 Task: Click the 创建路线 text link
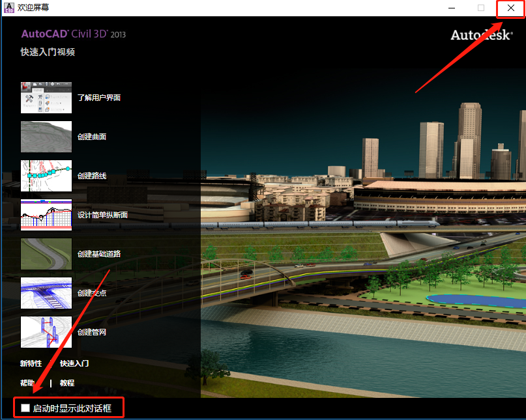pyautogui.click(x=92, y=176)
